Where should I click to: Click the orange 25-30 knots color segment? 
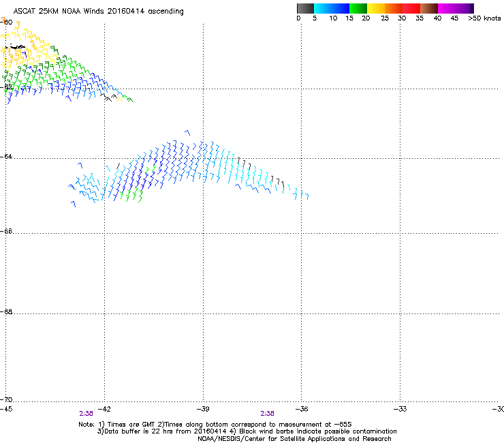click(394, 8)
